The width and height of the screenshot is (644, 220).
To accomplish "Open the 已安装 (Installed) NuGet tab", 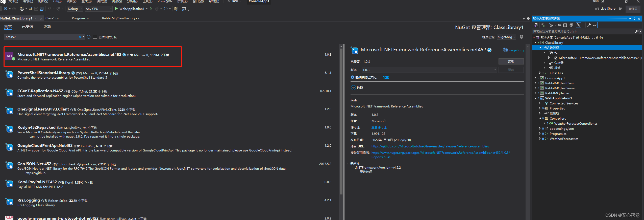I will (28, 27).
